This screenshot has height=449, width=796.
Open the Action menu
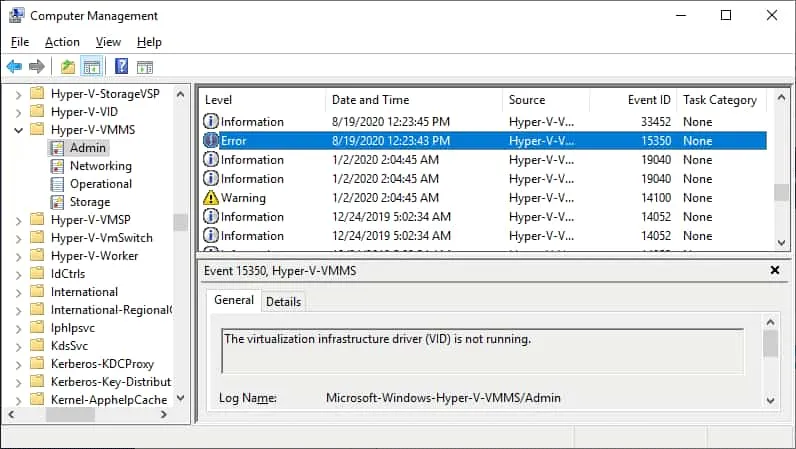point(62,42)
